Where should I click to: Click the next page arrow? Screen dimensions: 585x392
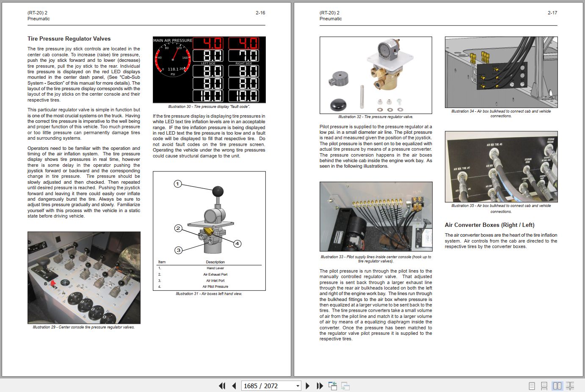click(307, 386)
